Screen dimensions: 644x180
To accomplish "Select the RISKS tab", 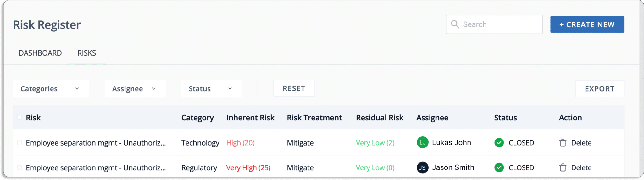I will tap(87, 53).
